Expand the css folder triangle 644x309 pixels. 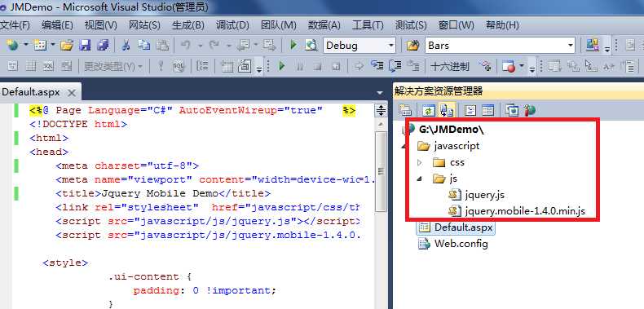420,163
